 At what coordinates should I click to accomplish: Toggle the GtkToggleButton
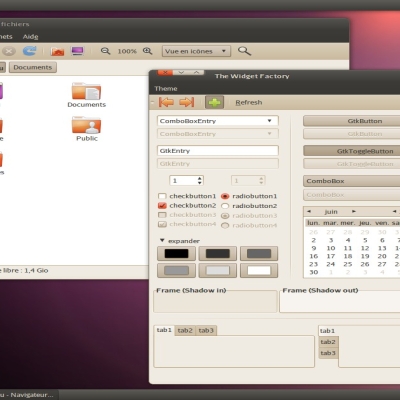click(352, 151)
